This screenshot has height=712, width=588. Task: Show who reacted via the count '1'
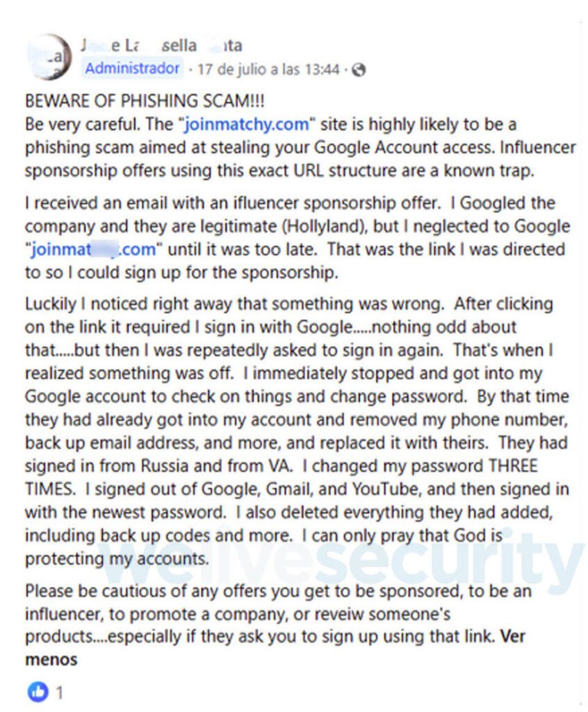coord(59,693)
